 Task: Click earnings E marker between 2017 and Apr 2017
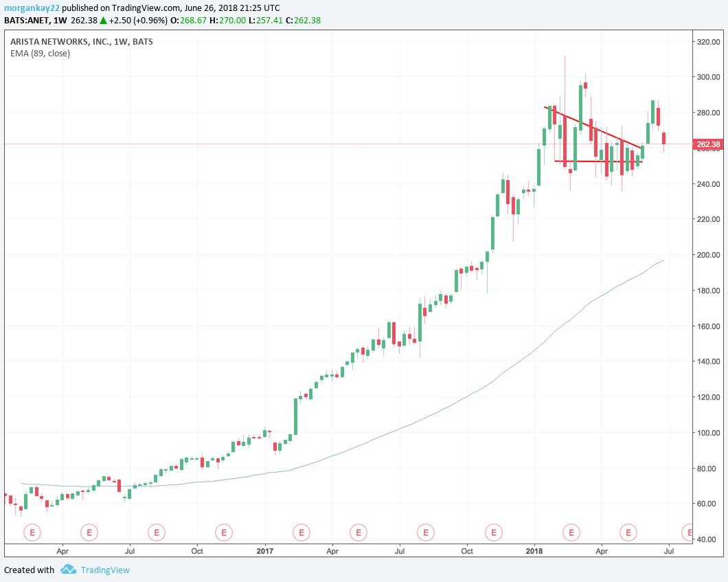point(302,533)
